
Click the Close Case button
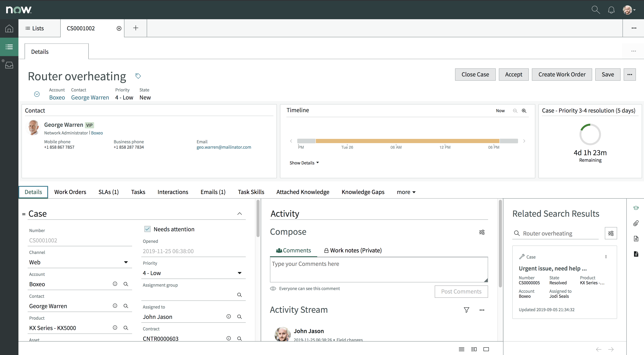pyautogui.click(x=475, y=74)
